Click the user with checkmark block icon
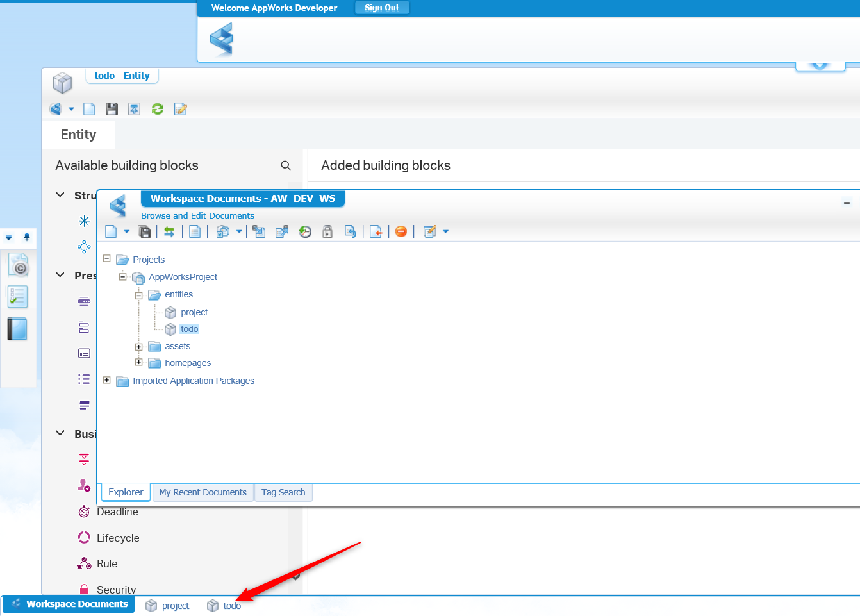 click(x=84, y=486)
